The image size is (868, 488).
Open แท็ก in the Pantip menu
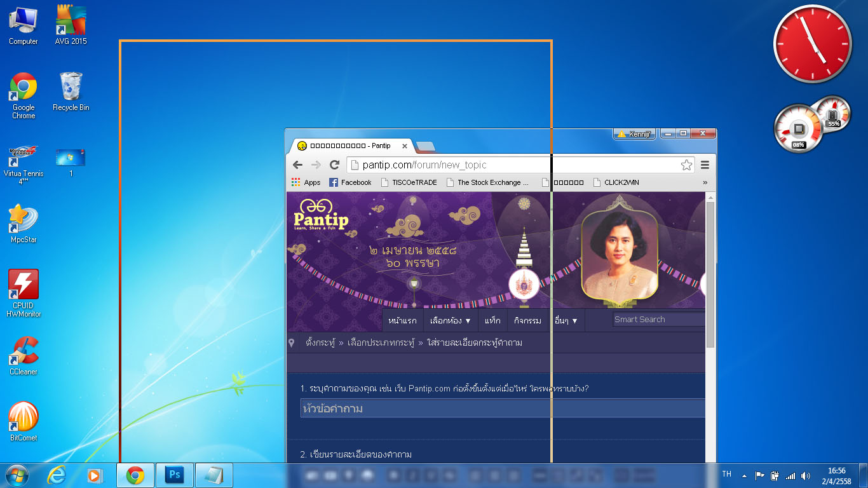click(492, 321)
